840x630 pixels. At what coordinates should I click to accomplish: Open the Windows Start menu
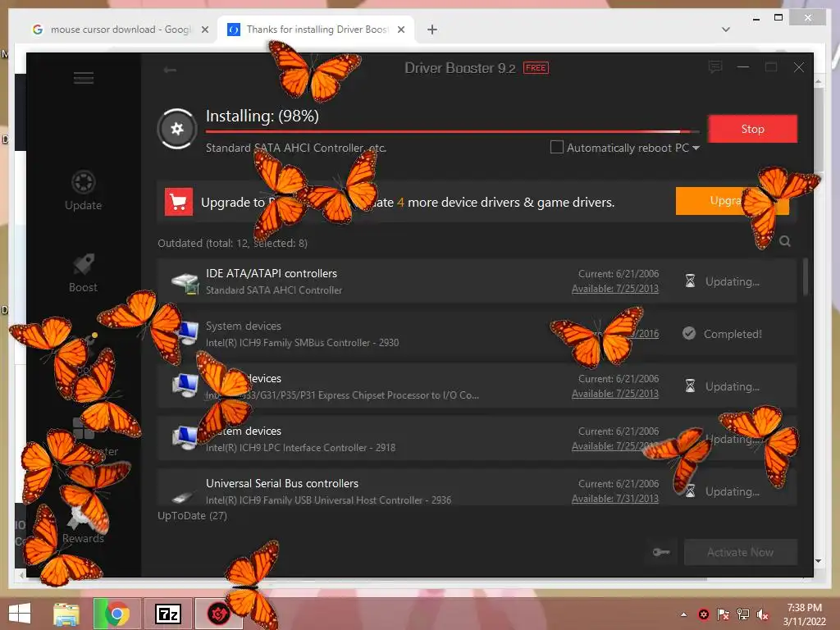[20, 614]
